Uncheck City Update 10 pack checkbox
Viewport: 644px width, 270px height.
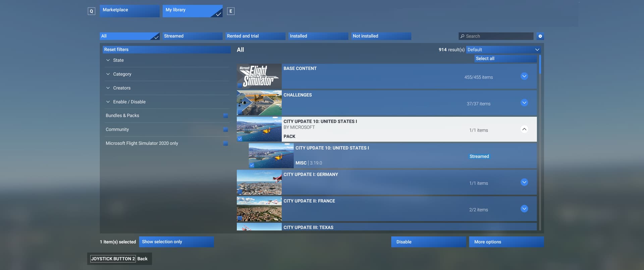240,138
